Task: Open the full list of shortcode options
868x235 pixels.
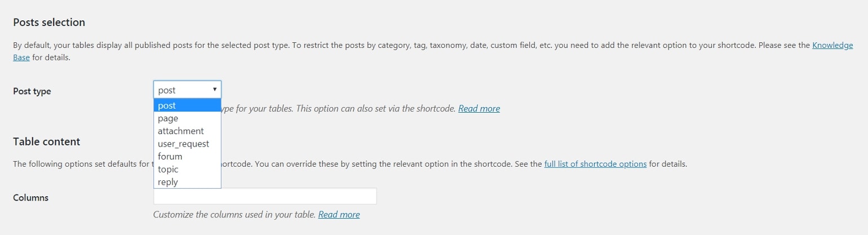Action: point(595,164)
